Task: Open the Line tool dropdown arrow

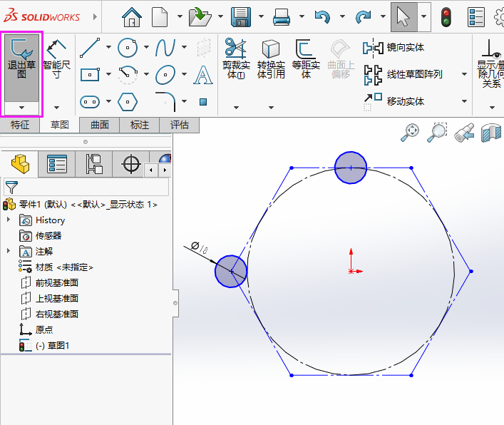Action: coord(108,47)
